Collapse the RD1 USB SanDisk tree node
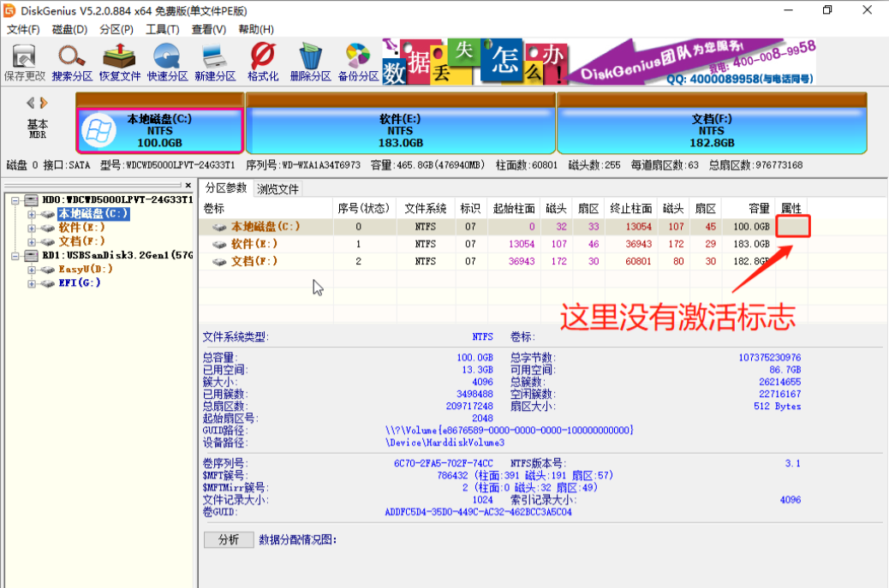The image size is (889, 588). click(x=16, y=256)
